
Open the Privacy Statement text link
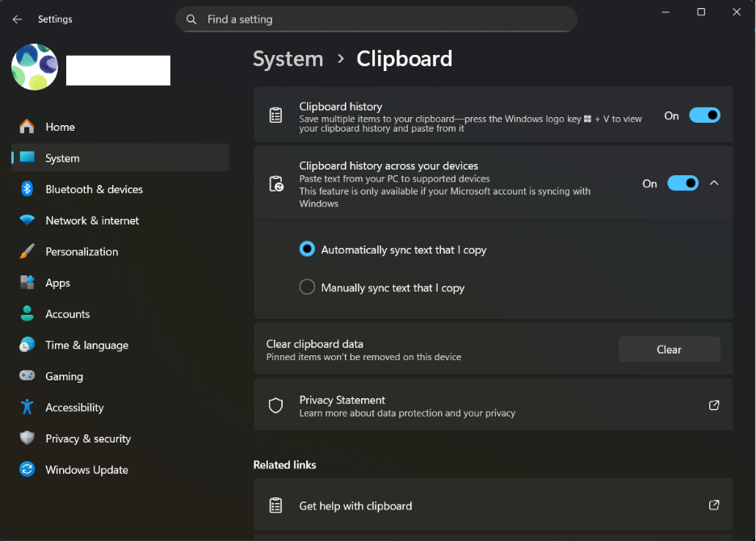342,400
